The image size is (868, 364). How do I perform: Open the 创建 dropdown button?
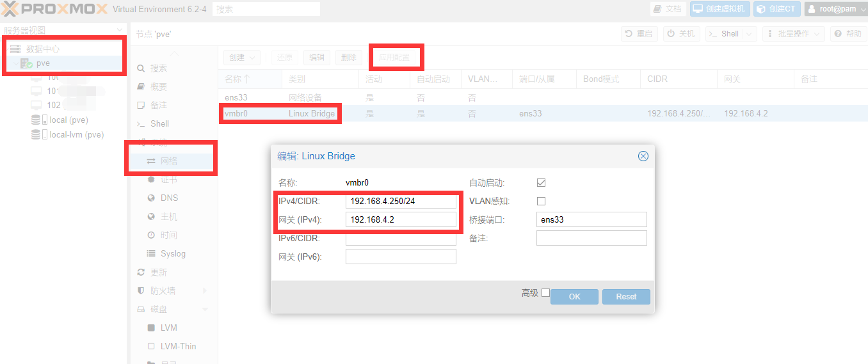coord(242,58)
